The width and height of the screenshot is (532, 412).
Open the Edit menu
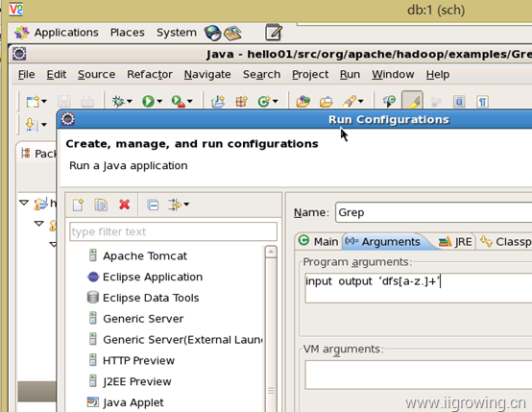point(57,74)
